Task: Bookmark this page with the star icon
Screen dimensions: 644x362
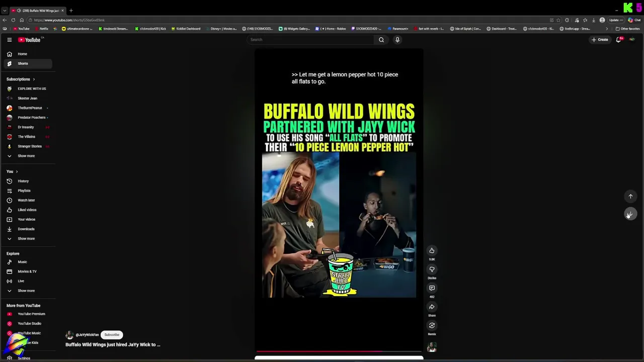Action: 558,20
